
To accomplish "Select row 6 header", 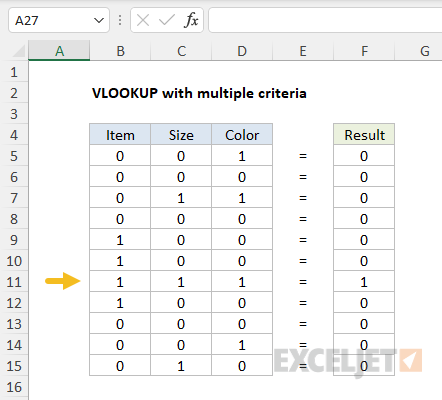I will coord(14,177).
